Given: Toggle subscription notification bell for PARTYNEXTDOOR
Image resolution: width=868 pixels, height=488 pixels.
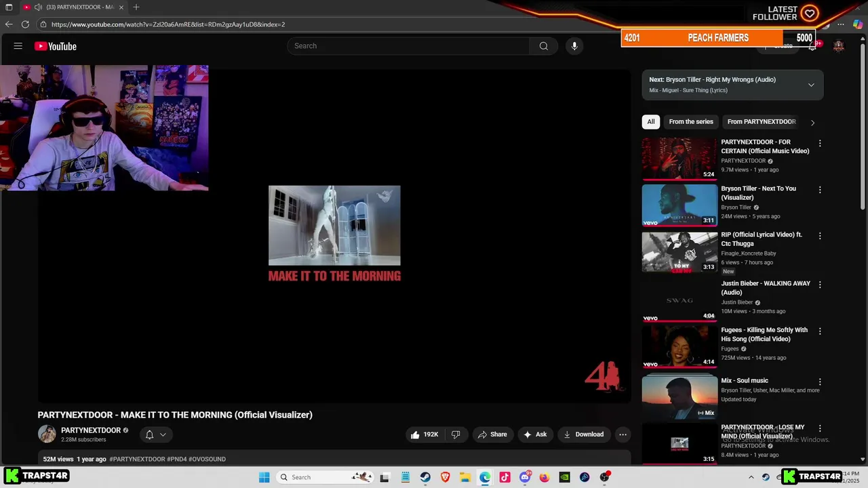Looking at the screenshot, I should click(155, 434).
